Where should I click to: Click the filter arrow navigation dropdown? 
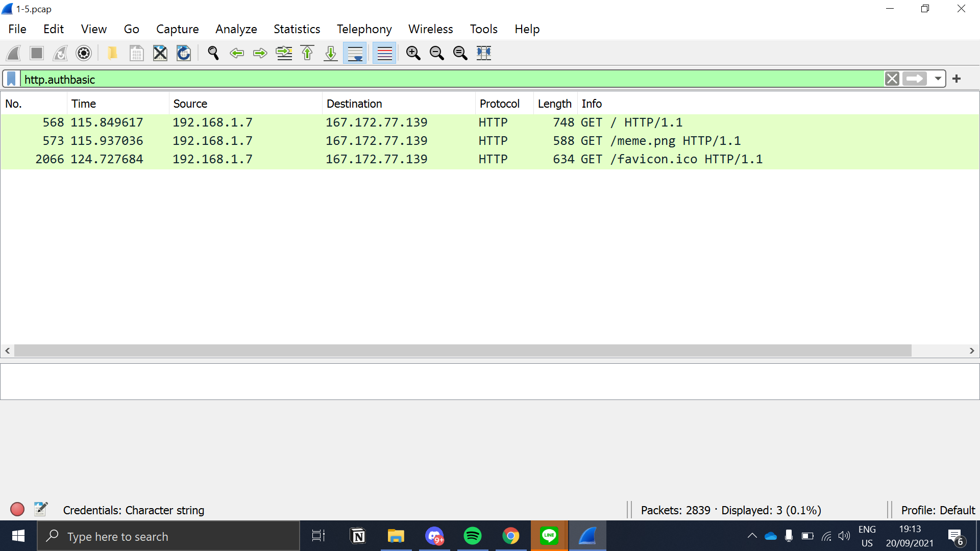pyautogui.click(x=938, y=79)
